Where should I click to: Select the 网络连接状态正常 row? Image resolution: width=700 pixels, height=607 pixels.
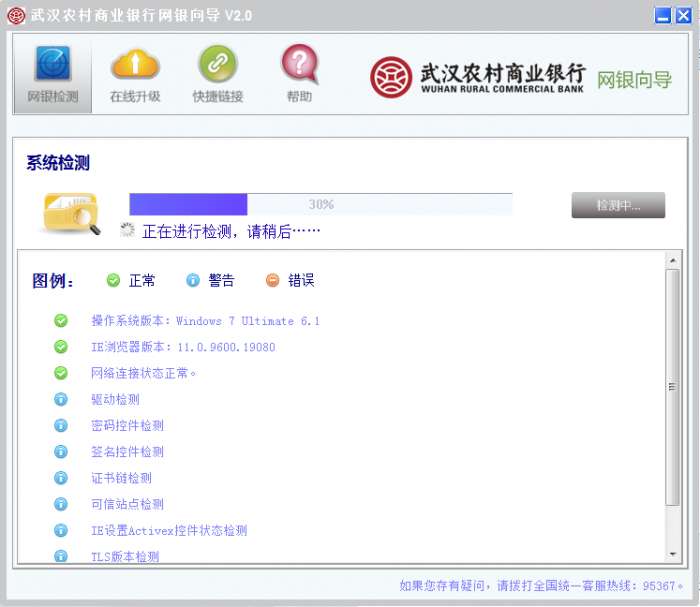pos(143,373)
